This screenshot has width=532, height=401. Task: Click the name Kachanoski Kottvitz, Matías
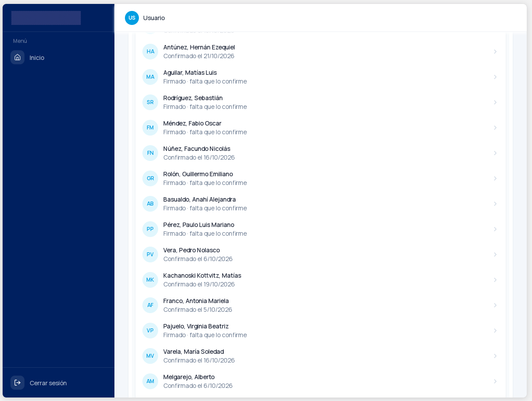pos(202,275)
